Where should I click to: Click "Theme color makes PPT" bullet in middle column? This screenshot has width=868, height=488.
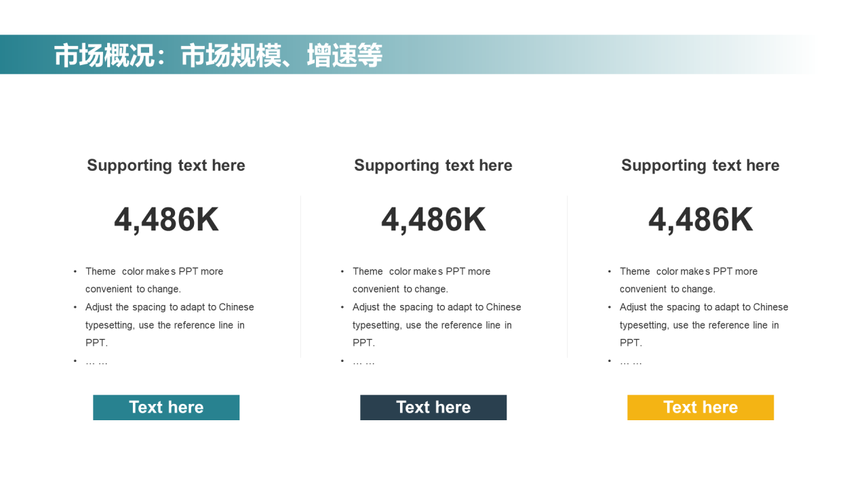(422, 280)
